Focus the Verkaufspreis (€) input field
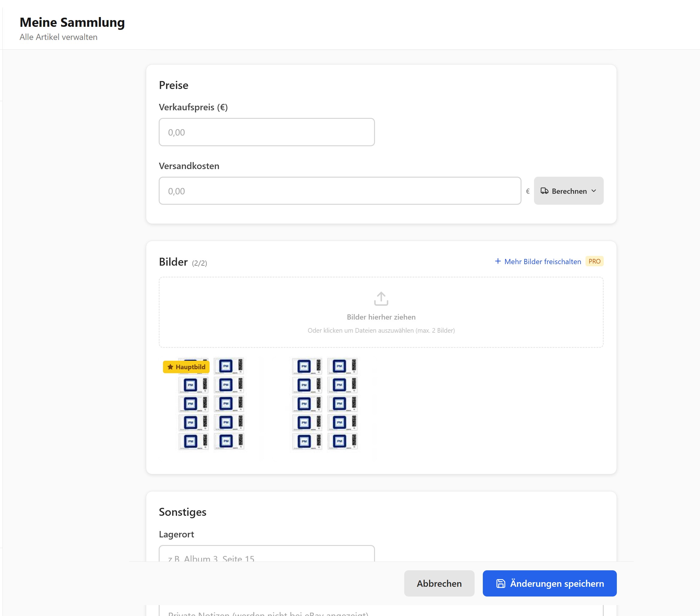Screen dimensions: 700x616 click(x=267, y=132)
